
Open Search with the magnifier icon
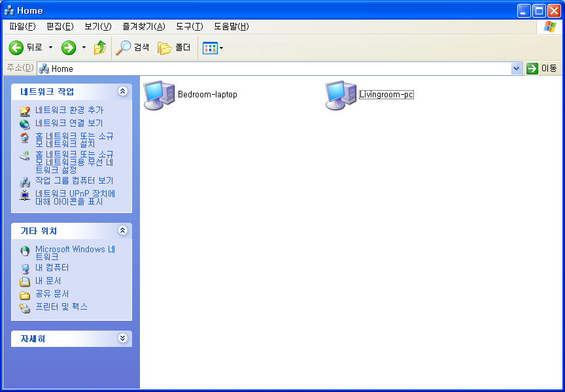click(x=123, y=48)
